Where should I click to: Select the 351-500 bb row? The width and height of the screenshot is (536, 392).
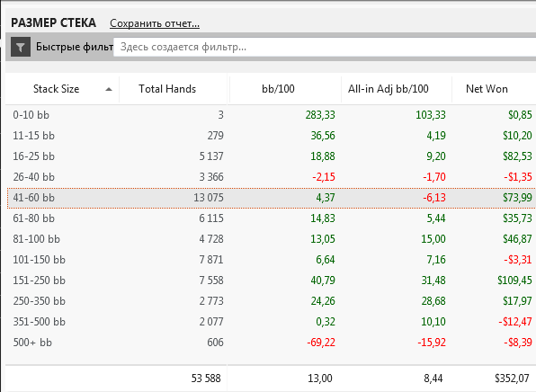(271, 322)
